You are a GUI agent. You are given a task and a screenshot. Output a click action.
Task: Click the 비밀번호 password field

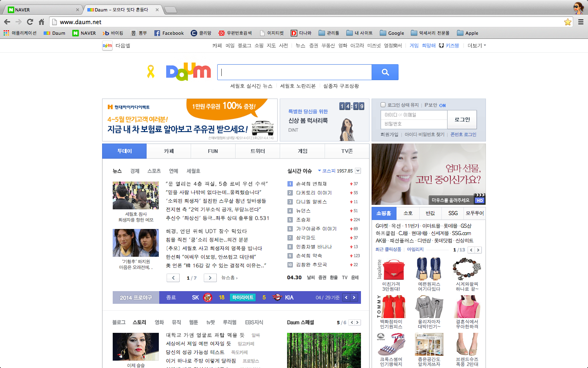tap(414, 124)
